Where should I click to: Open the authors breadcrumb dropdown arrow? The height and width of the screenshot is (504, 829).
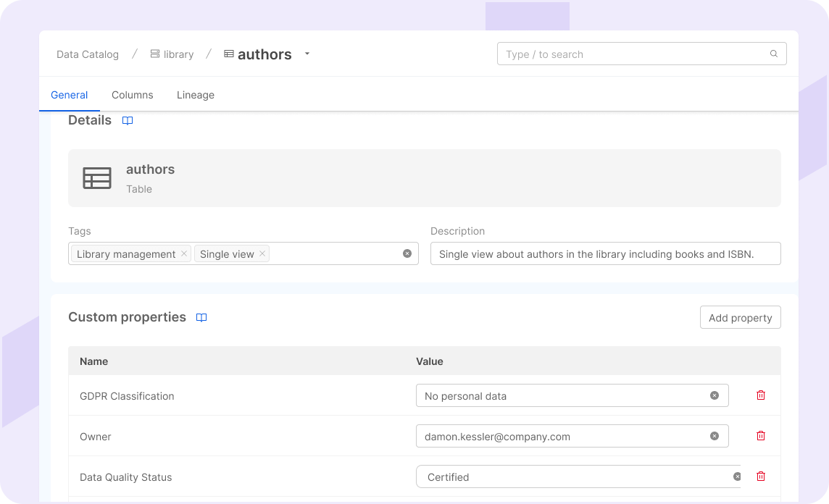click(307, 54)
